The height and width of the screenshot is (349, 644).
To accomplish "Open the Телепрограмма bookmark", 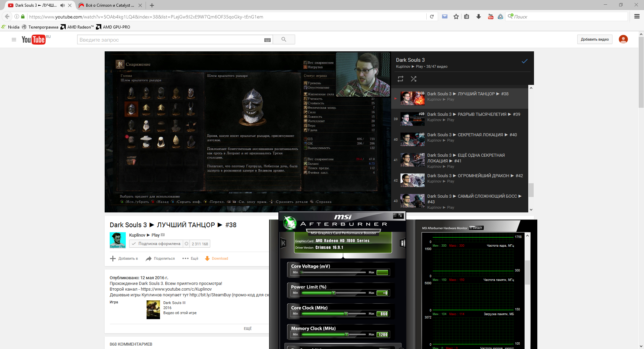I will [40, 27].
